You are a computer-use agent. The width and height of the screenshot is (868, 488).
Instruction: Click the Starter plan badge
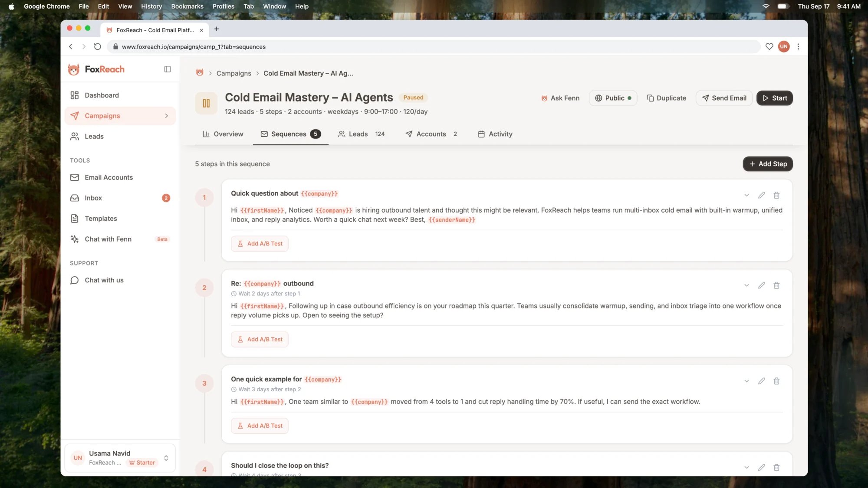coord(142,463)
